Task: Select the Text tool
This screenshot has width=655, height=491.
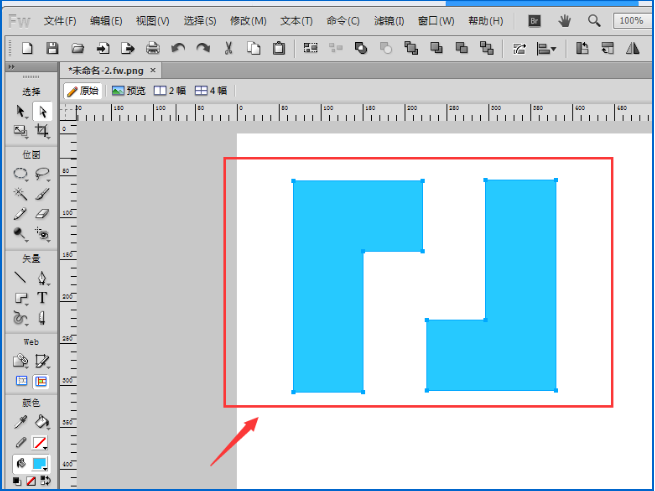Action: click(42, 297)
